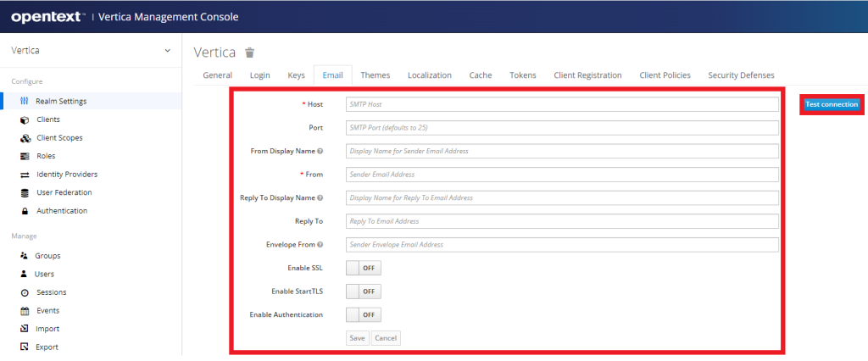Click into the SMTP Host field

(561, 104)
